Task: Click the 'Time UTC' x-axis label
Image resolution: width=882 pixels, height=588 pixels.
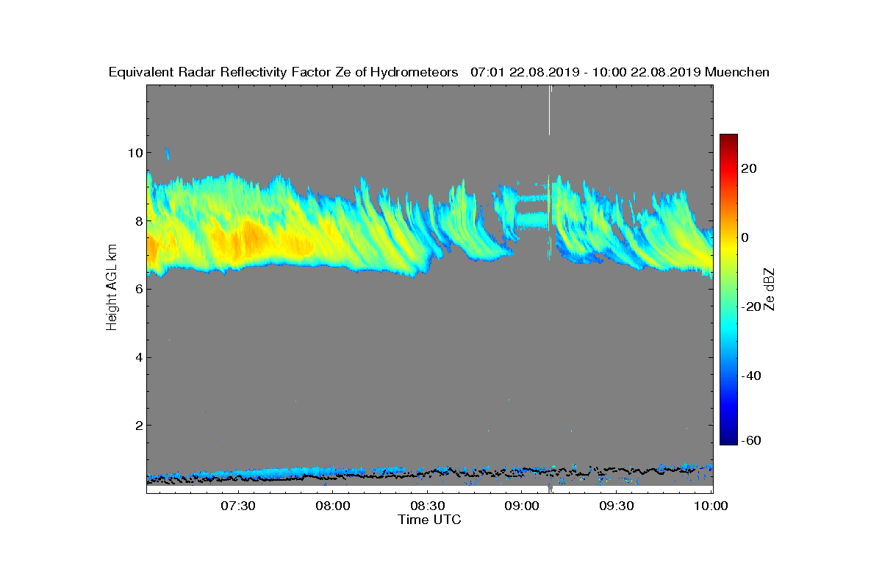Action: coord(430,520)
